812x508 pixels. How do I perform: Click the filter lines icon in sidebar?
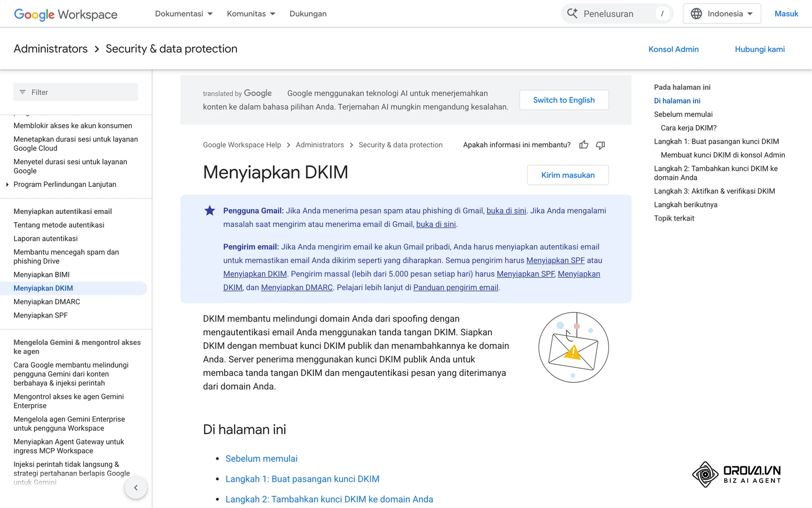pos(22,92)
